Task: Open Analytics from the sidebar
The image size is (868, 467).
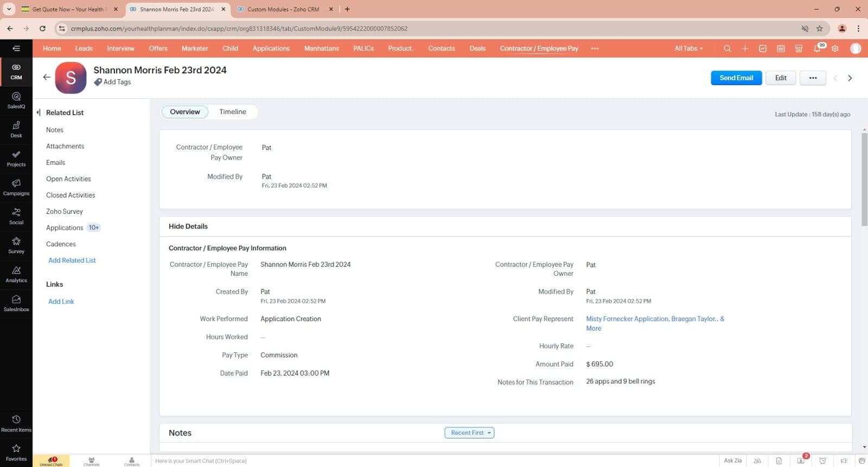Action: pos(16,274)
